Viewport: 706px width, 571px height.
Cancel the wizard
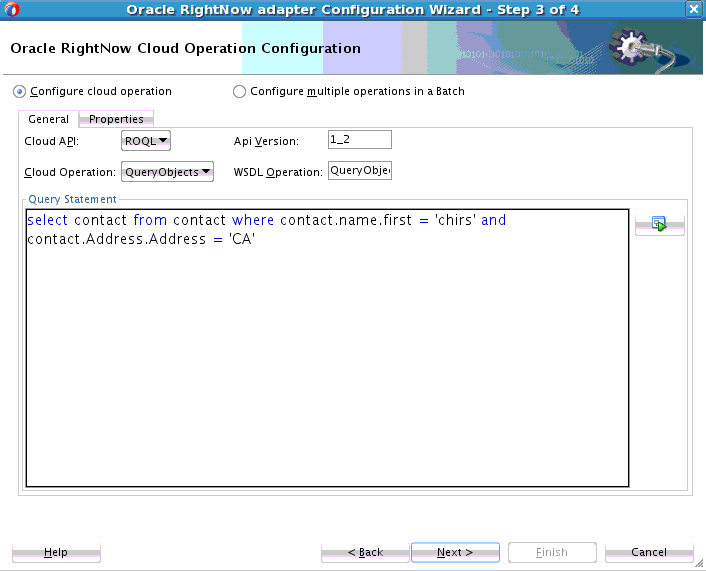click(649, 552)
